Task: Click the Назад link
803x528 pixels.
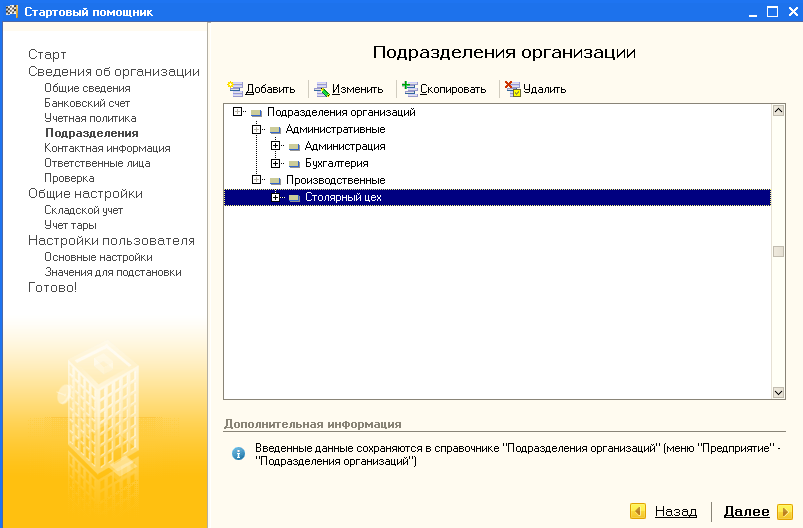Action: [x=676, y=511]
